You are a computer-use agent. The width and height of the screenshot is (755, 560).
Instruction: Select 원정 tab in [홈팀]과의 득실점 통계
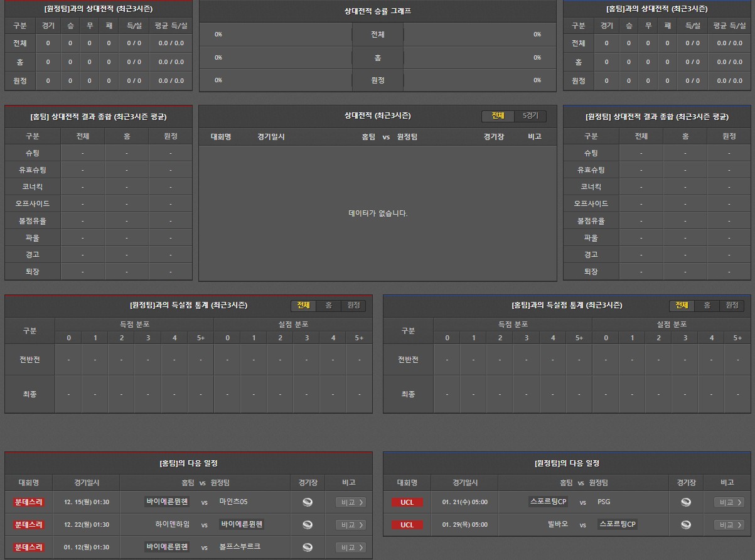pyautogui.click(x=732, y=305)
